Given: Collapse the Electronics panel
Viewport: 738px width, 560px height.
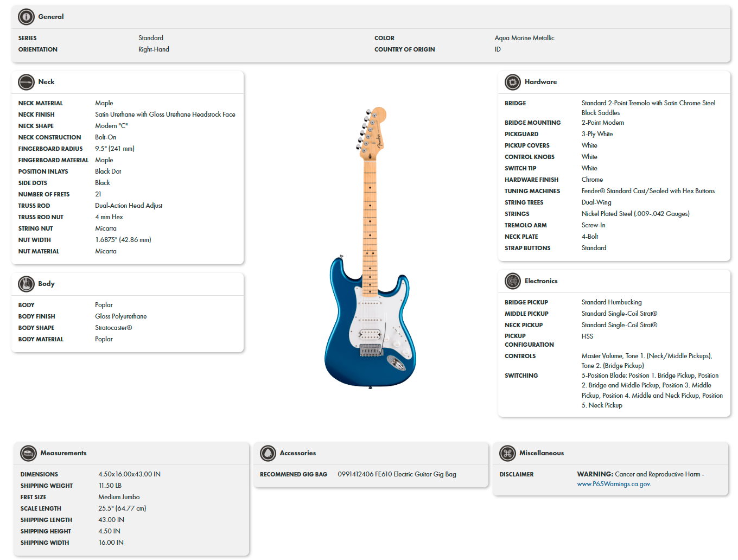Looking at the screenshot, I should tap(613, 281).
